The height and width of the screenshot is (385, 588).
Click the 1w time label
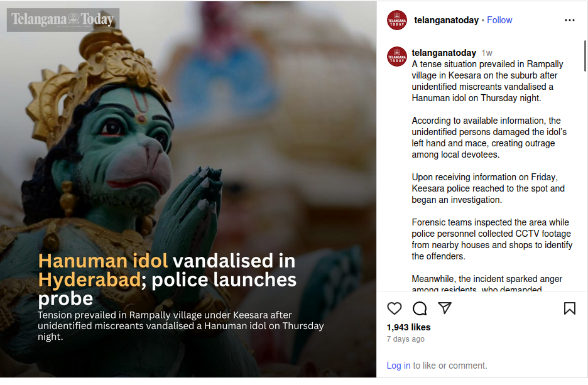(487, 53)
